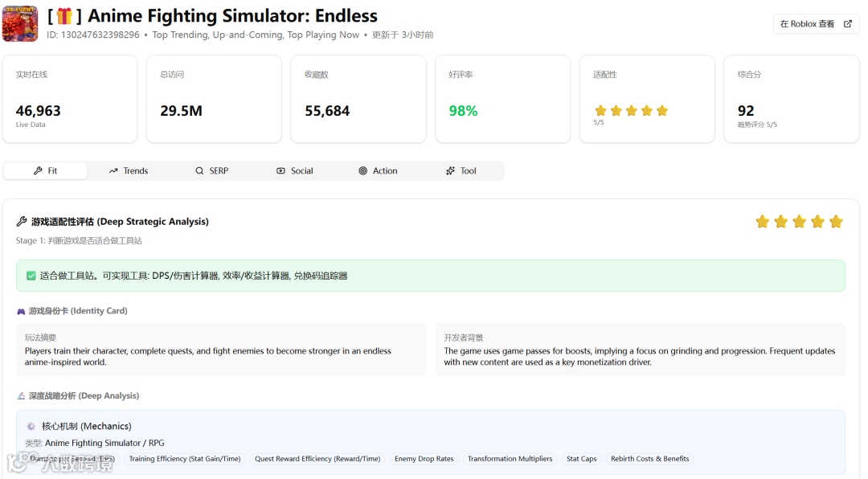The image size is (868, 479).
Task: Click the 适合做工具站 suitability banner text
Action: pyautogui.click(x=194, y=276)
